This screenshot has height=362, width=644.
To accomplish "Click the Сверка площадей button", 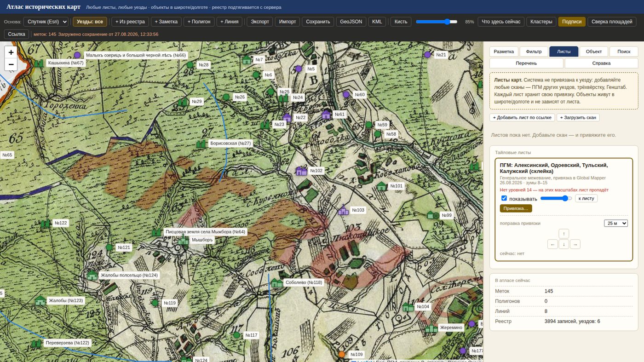I will pos(612,22).
